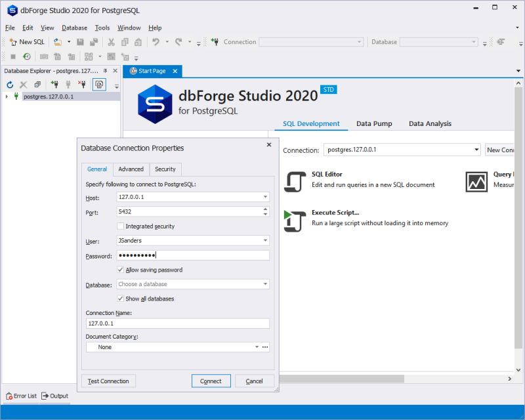Click the Copy icon in toolbar

click(x=125, y=42)
